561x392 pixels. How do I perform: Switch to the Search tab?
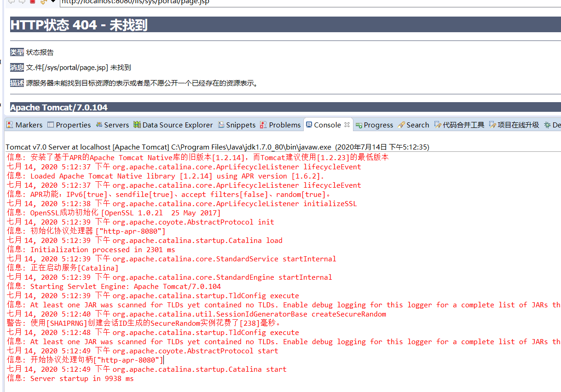413,125
